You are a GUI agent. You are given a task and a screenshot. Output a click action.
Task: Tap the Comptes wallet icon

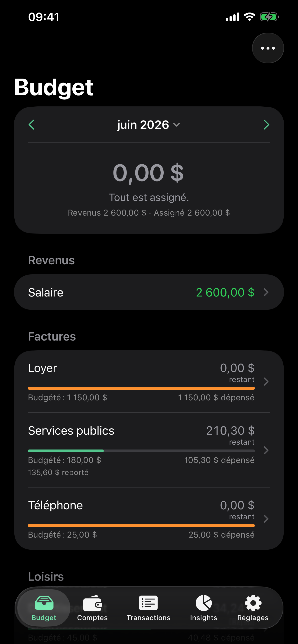pyautogui.click(x=92, y=603)
